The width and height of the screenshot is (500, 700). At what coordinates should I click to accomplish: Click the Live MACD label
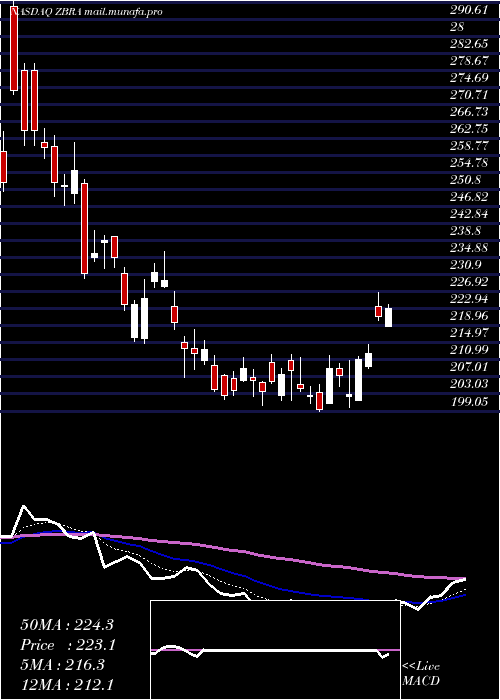(421, 674)
